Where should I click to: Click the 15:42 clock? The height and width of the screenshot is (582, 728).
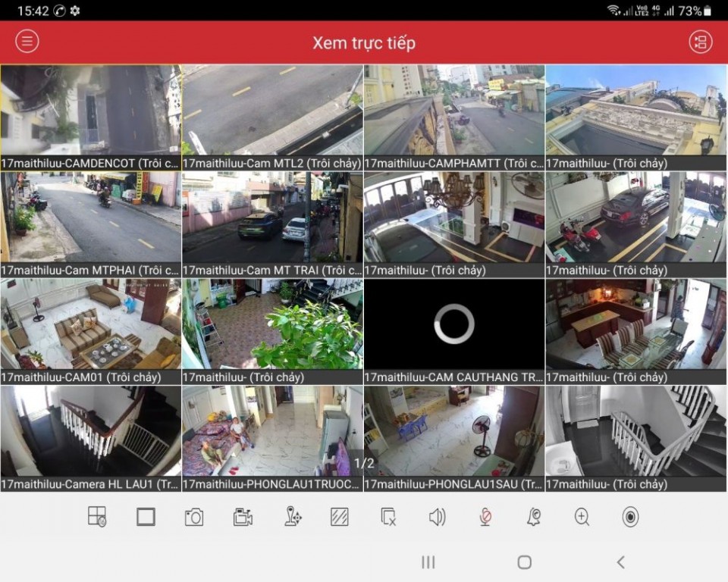click(x=33, y=11)
